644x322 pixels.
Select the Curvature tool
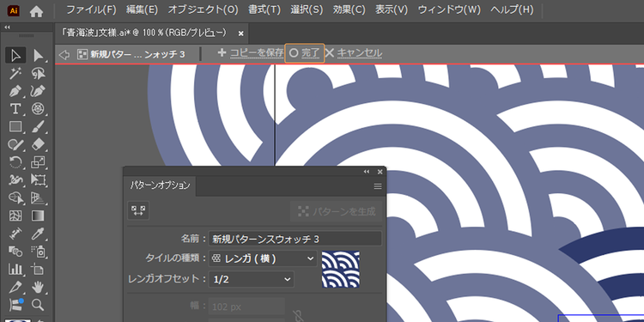38,91
